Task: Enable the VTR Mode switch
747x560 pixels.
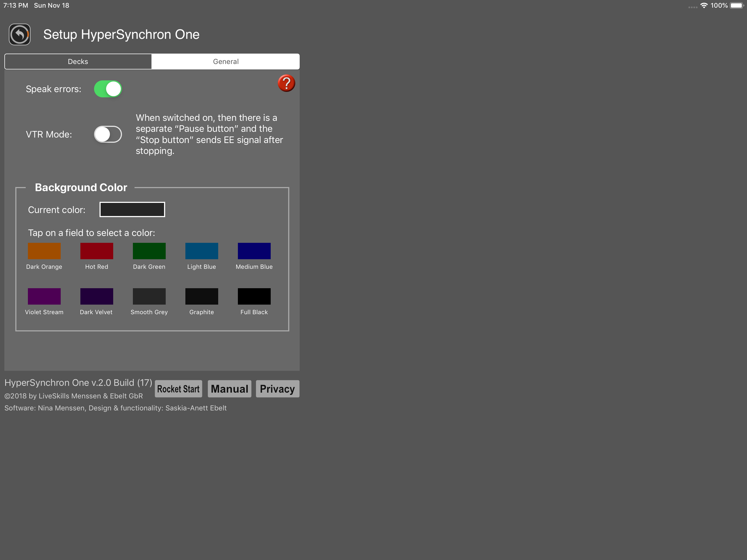Action: (x=108, y=135)
